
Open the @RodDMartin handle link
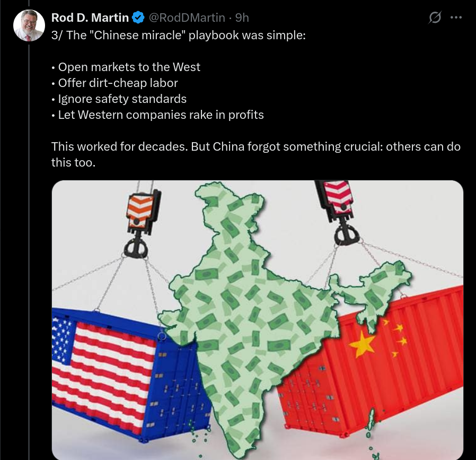pyautogui.click(x=187, y=18)
